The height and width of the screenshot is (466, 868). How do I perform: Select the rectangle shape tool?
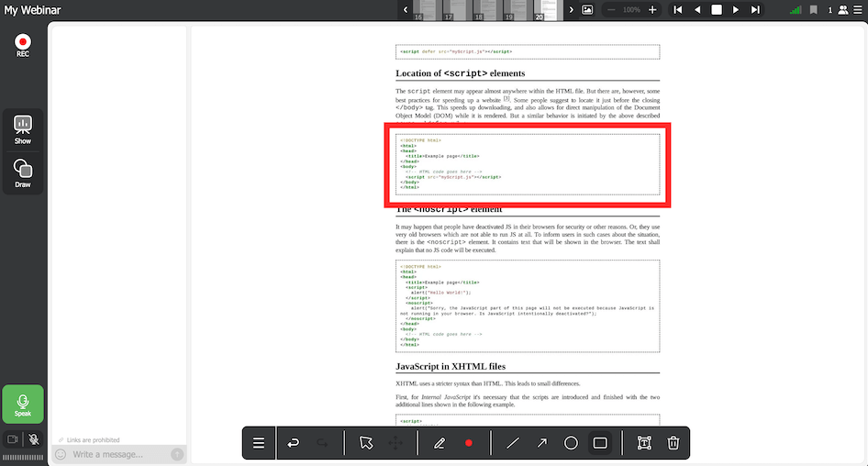[x=600, y=443]
